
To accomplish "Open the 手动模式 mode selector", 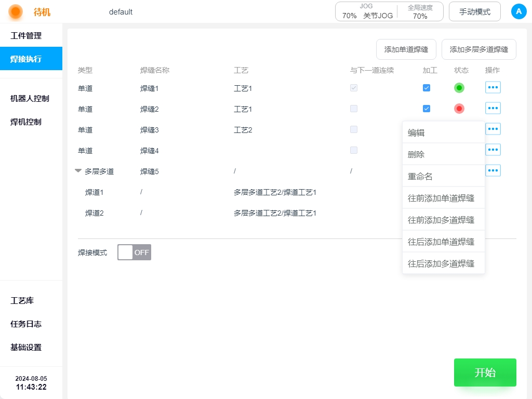I will pos(474,11).
